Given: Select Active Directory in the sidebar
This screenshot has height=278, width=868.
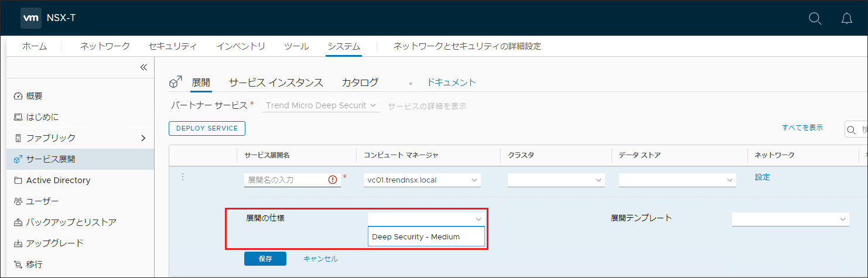Looking at the screenshot, I should 58,180.
